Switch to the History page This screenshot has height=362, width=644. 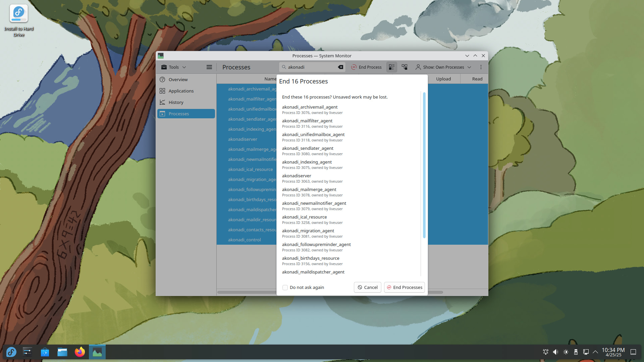[x=176, y=102]
